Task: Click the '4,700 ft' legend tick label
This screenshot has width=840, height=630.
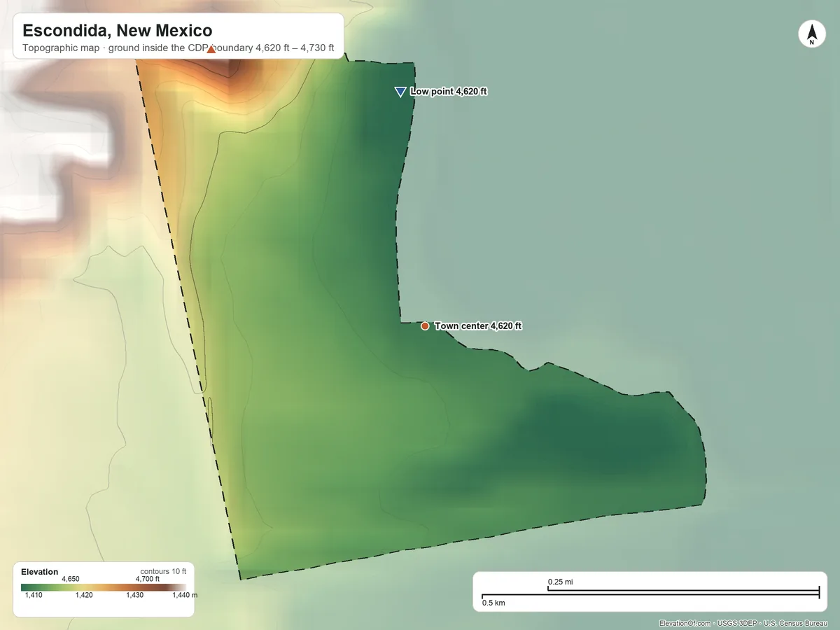Action: pos(148,579)
